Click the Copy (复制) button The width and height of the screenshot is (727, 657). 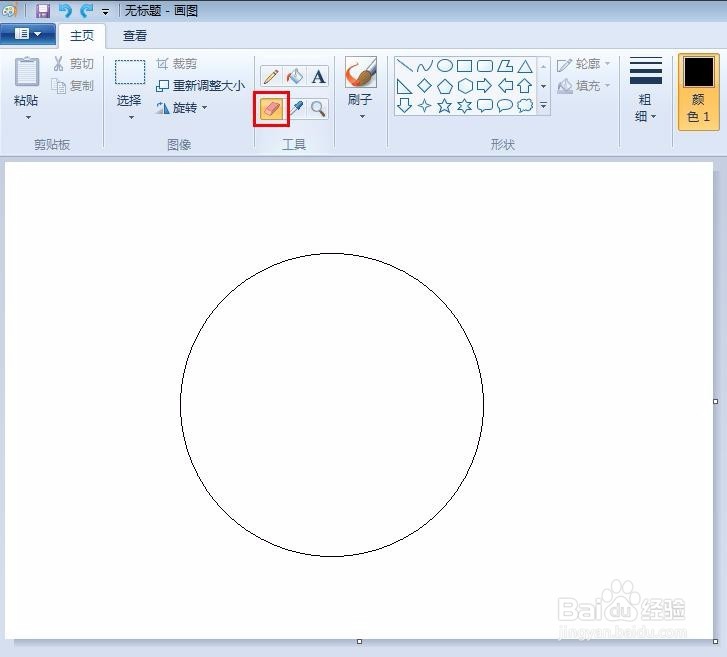(x=72, y=86)
